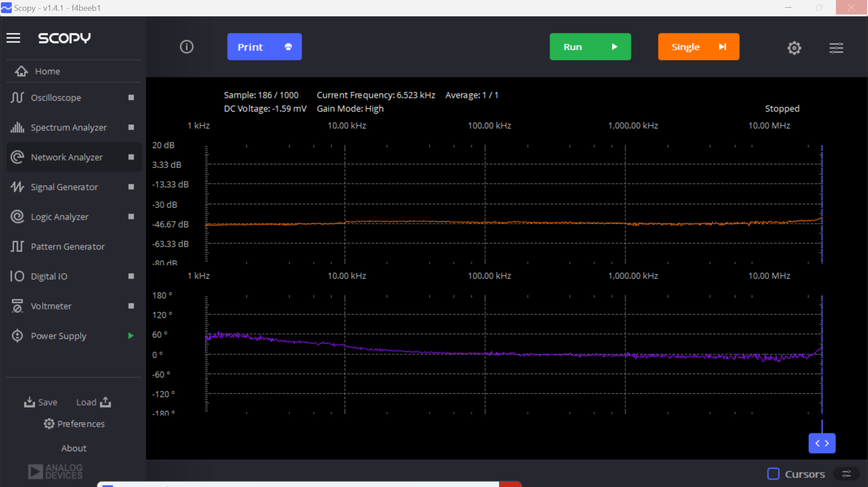Viewport: 868px width, 487px height.
Task: Click the Home house icon
Action: coord(21,71)
